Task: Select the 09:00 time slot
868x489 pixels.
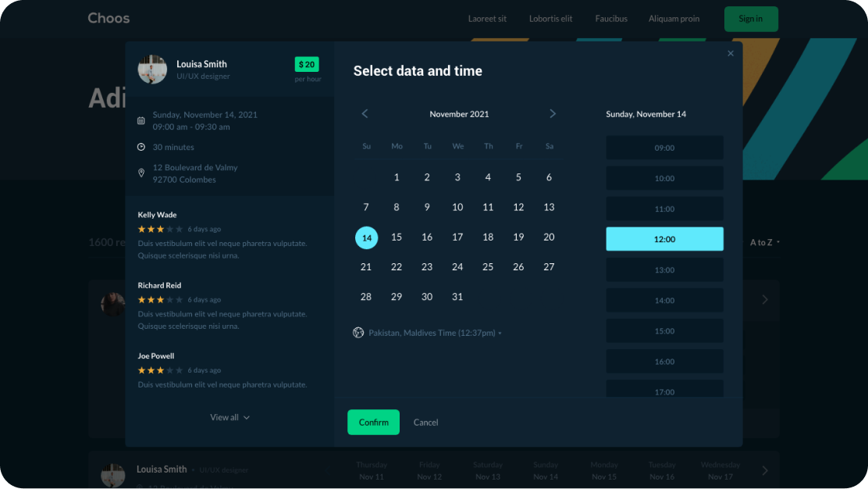Action: 664,148
